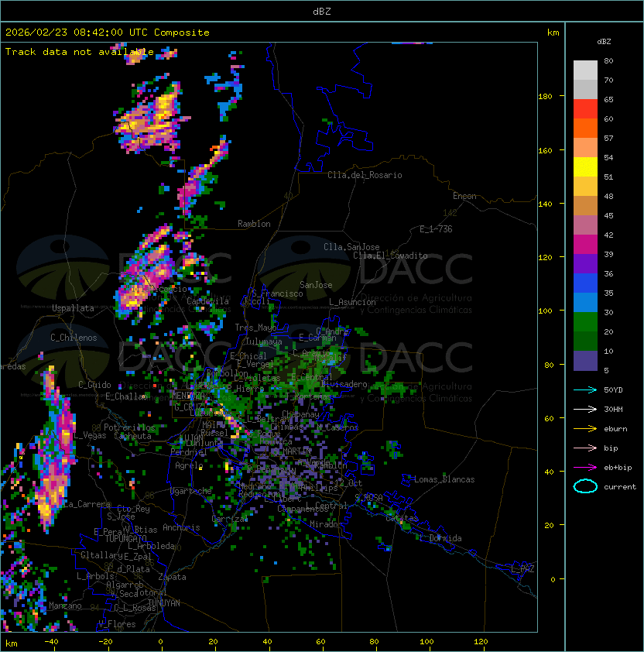
Task: Select the 'E_Challao' place label
Action: coord(126,396)
